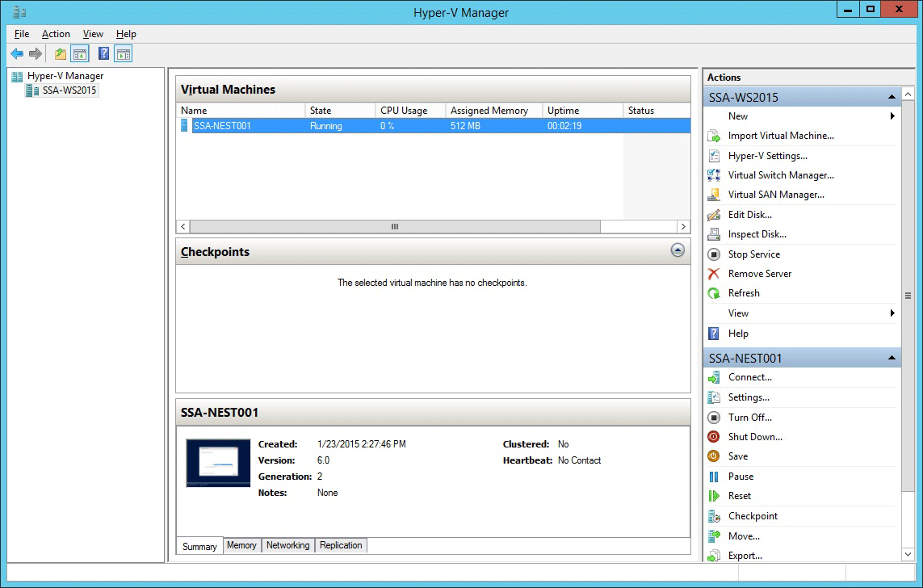The width and height of the screenshot is (923, 588).
Task: Open the Help menu in menu bar
Action: click(x=126, y=34)
